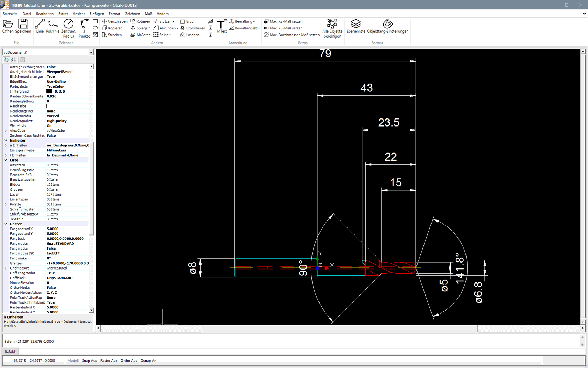Click the Hintergrund black color swatch
Screen dimensions: 588x368
tap(49, 91)
